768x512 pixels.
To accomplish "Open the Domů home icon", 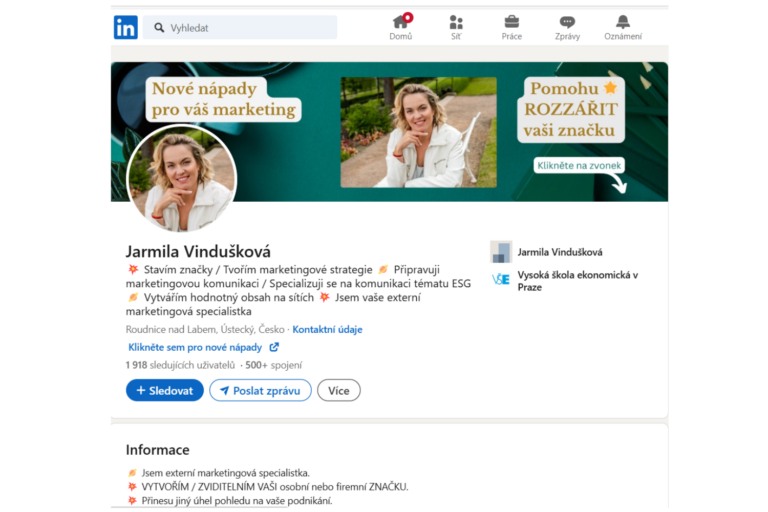I will click(400, 22).
